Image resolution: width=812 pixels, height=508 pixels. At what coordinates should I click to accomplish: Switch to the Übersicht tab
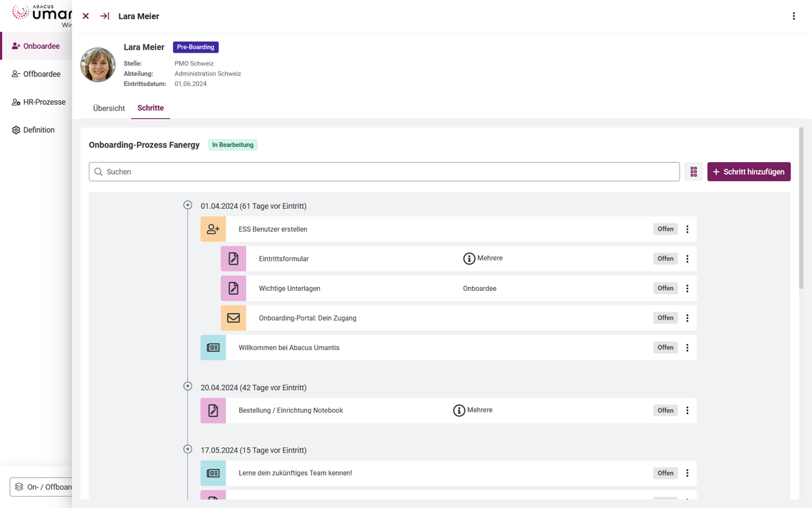[109, 109]
